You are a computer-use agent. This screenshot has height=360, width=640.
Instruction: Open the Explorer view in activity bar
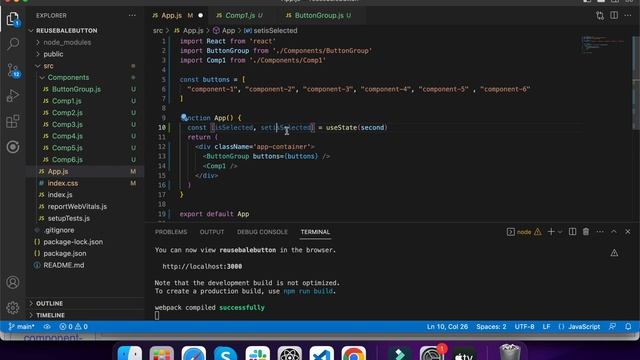13,18
